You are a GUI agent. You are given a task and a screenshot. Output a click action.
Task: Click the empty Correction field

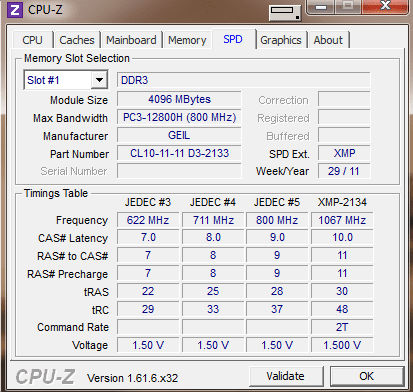coord(344,99)
